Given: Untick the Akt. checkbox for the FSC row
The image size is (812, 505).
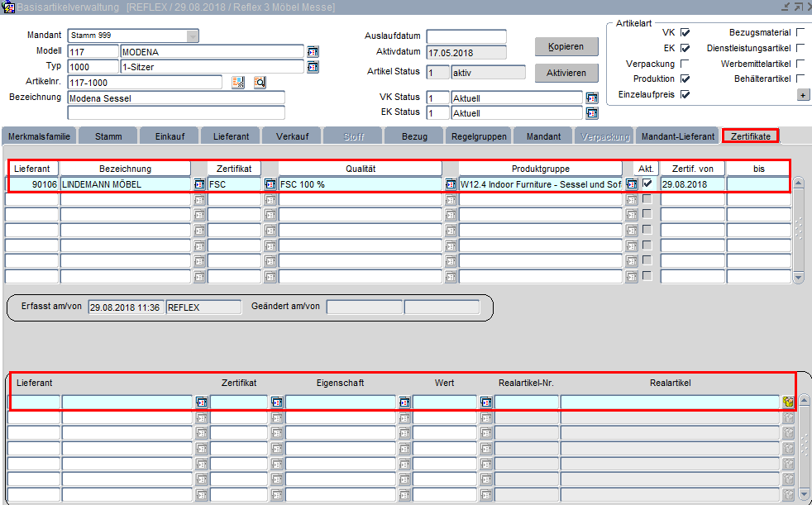Looking at the screenshot, I should point(647,183).
